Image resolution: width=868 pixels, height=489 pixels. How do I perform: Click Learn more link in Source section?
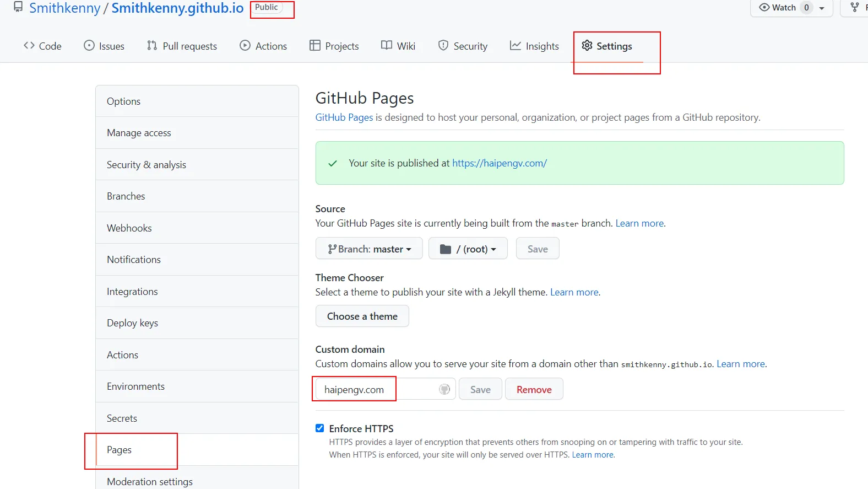[x=639, y=223]
